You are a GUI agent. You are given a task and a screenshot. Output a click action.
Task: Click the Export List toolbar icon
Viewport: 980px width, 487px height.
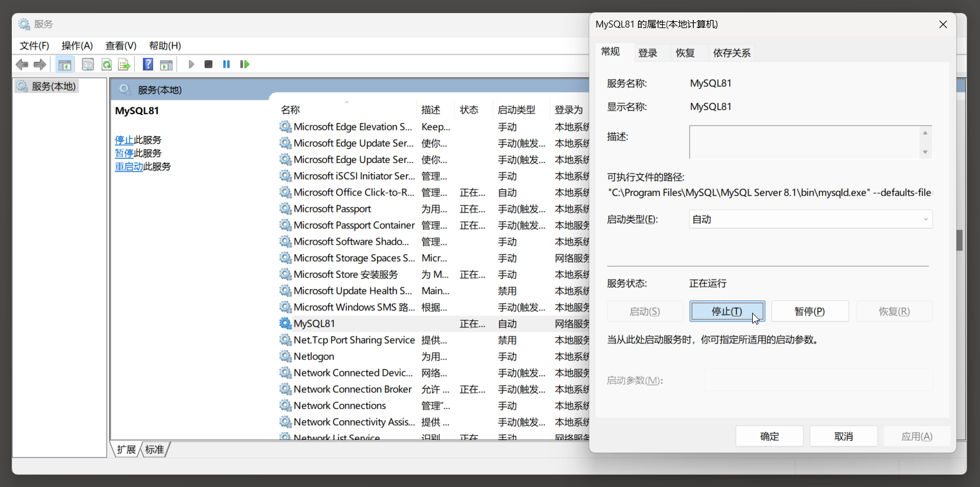124,64
